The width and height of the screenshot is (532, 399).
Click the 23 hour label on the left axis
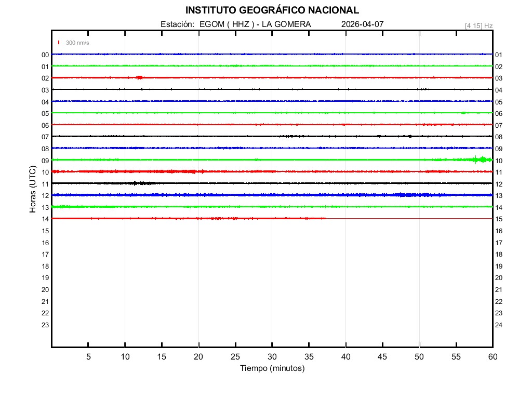coord(45,325)
